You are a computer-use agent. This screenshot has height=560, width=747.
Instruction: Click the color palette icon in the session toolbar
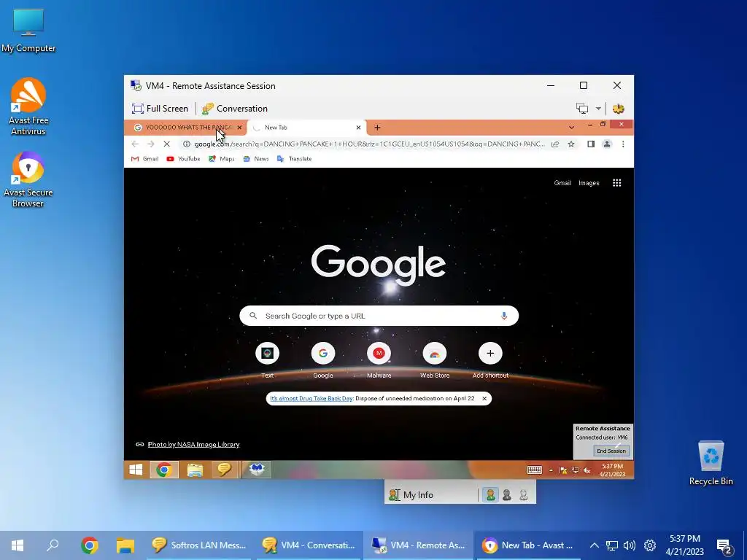click(619, 109)
